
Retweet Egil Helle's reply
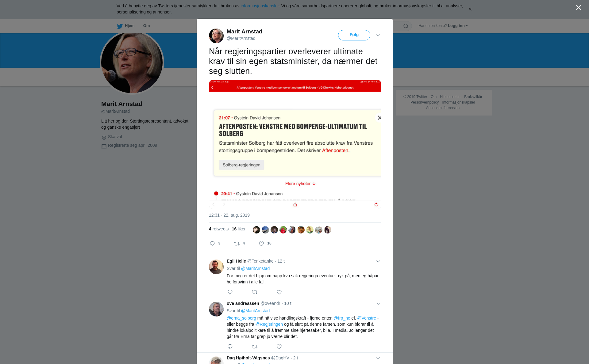click(x=255, y=292)
